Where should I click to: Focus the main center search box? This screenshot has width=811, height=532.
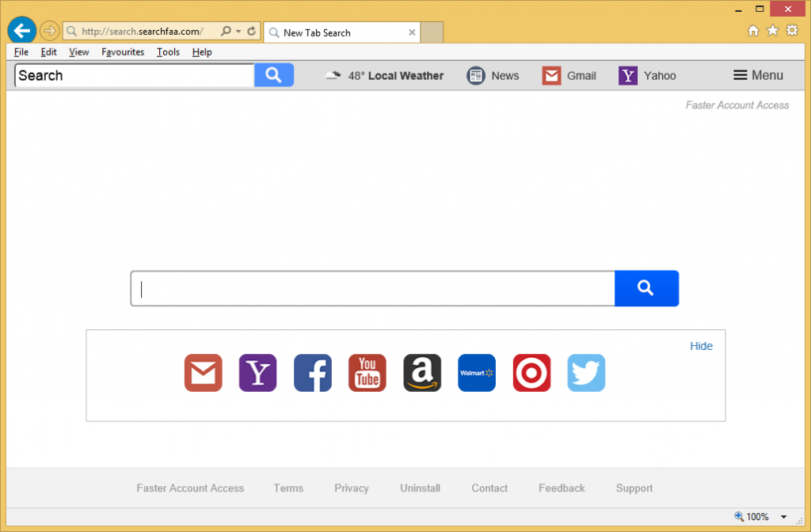(x=372, y=288)
